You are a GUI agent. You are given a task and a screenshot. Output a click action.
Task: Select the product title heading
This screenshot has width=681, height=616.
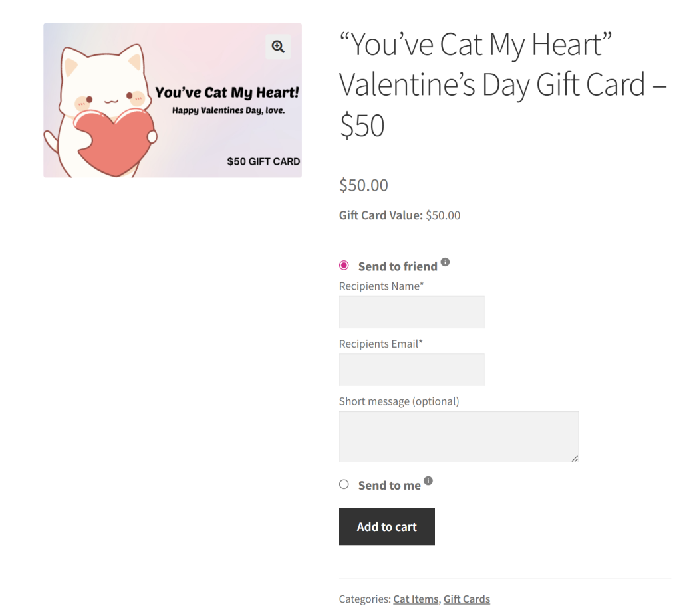tap(474, 84)
